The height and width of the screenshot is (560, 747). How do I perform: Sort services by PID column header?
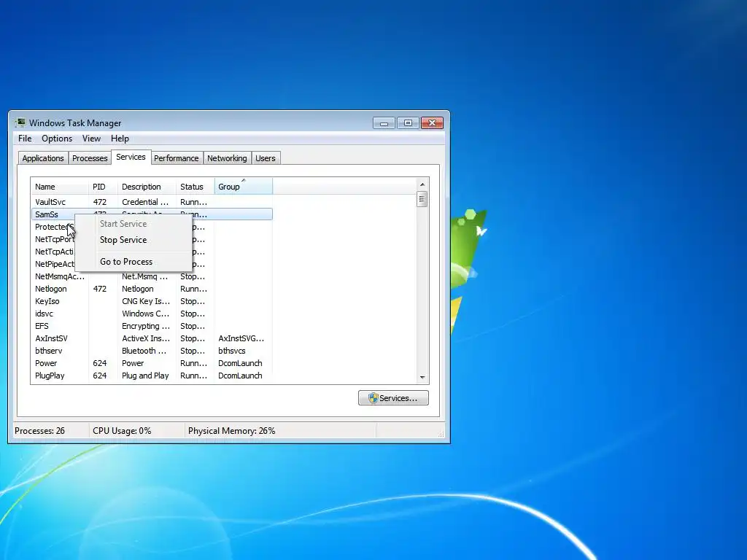(103, 187)
